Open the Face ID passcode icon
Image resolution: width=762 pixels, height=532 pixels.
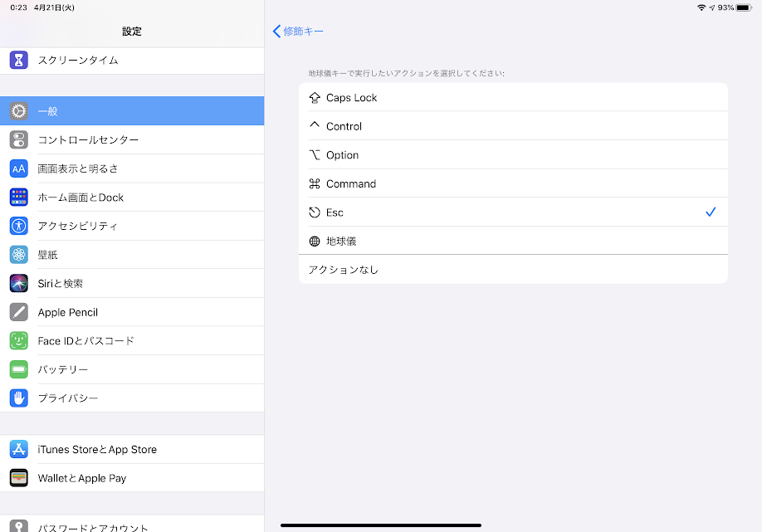point(19,340)
